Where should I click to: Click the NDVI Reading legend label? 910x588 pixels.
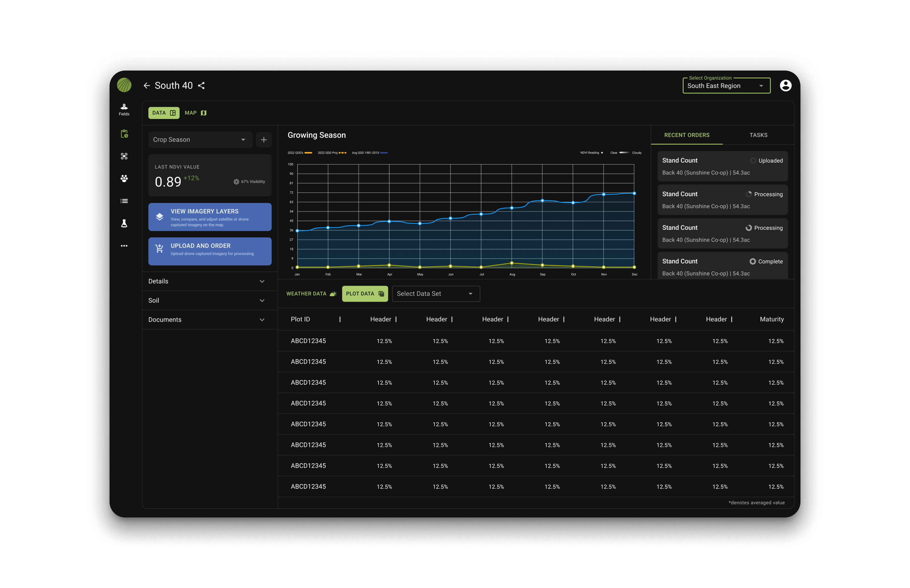coord(590,153)
